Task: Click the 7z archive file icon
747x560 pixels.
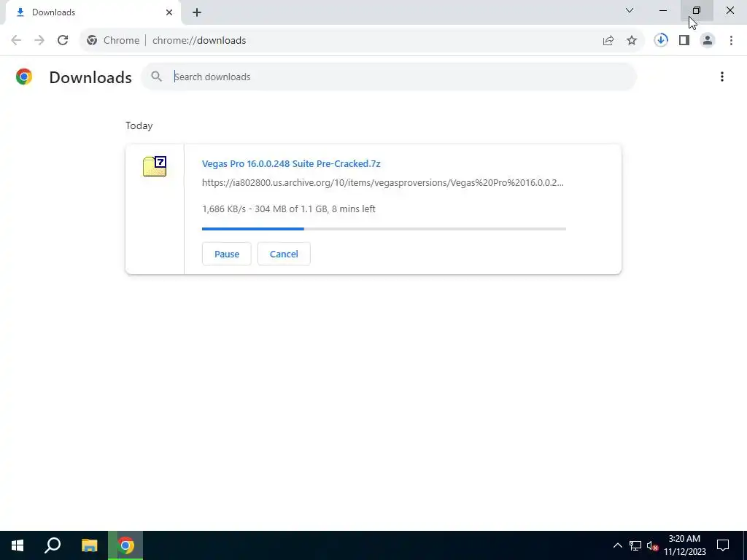Action: [x=155, y=166]
